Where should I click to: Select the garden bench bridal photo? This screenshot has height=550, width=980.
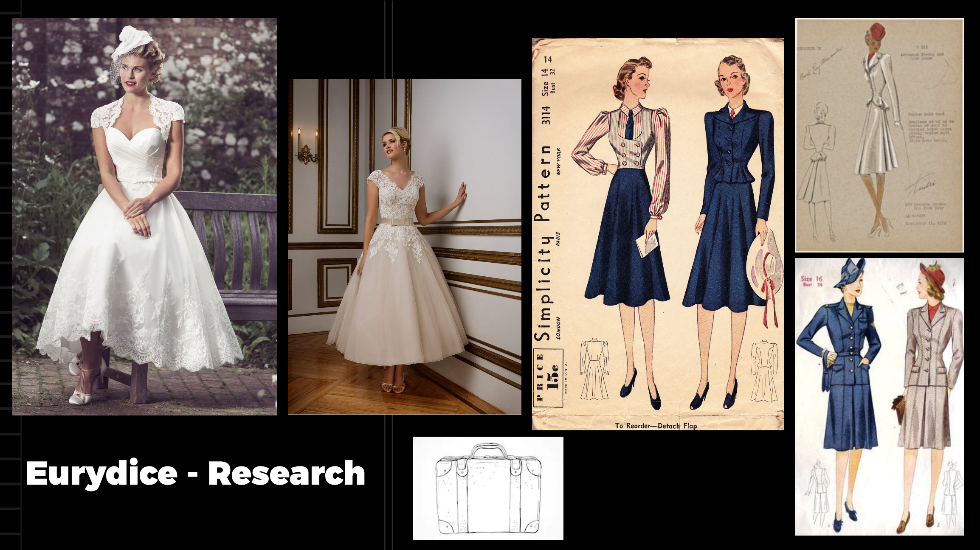[x=144, y=216]
